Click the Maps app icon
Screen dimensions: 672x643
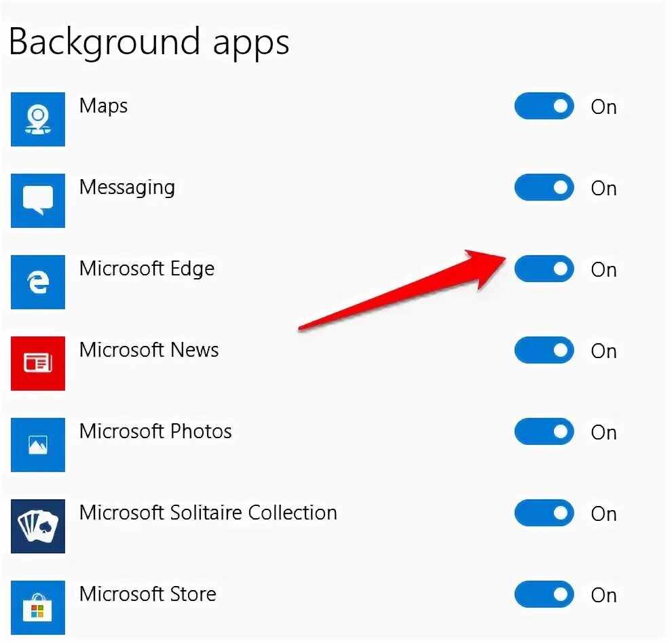38,119
